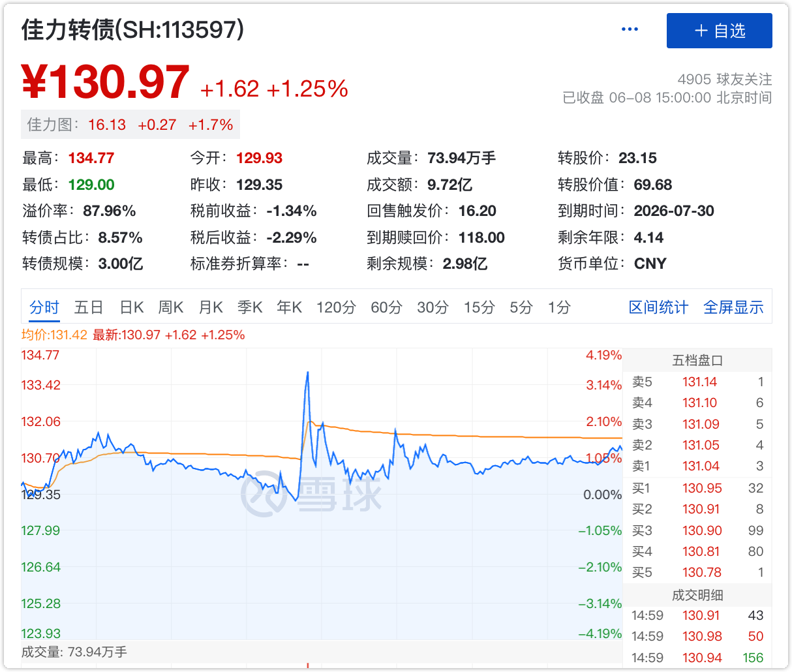Select the 分时 chart tab
This screenshot has height=672, width=792.
coord(44,307)
